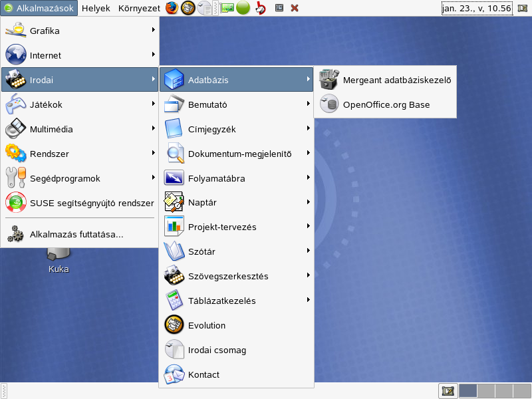Open the Helyek menu

point(96,8)
